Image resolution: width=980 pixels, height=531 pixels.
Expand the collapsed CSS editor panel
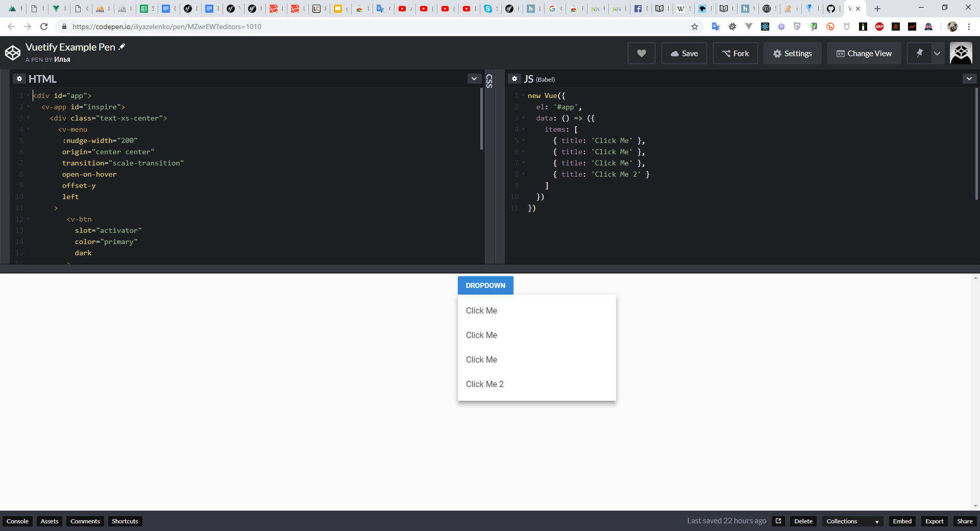(x=489, y=81)
